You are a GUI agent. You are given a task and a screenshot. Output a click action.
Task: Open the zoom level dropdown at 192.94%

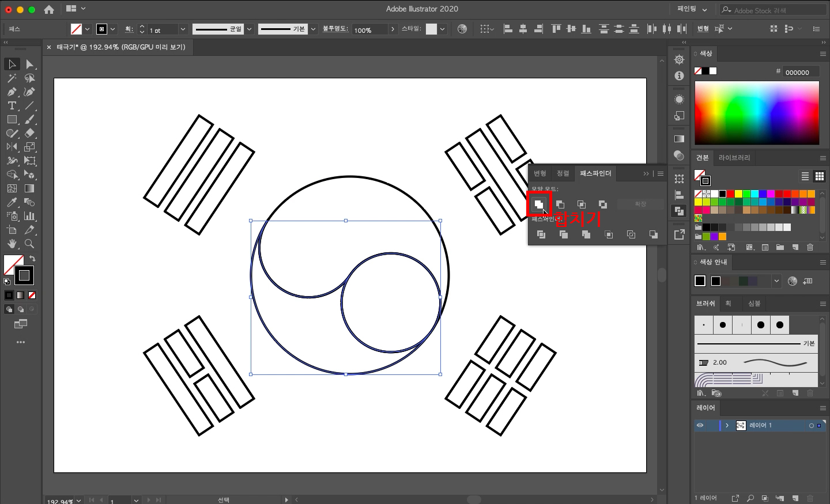coord(78,501)
